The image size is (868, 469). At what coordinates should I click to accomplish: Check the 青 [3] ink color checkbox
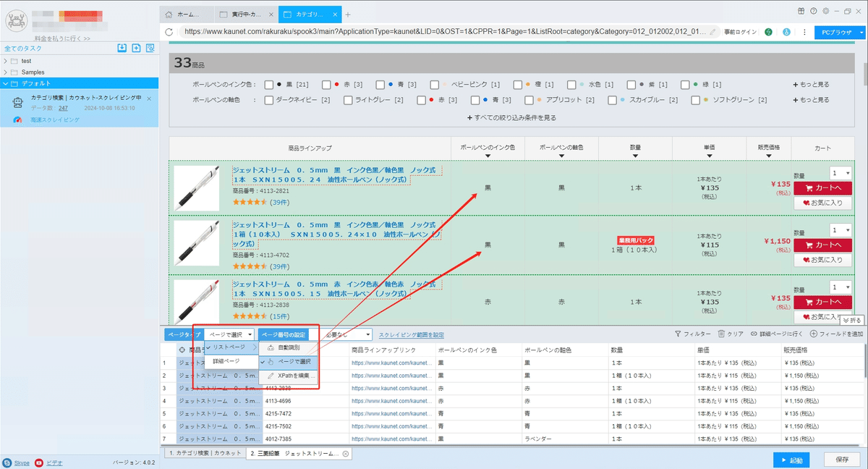click(380, 85)
